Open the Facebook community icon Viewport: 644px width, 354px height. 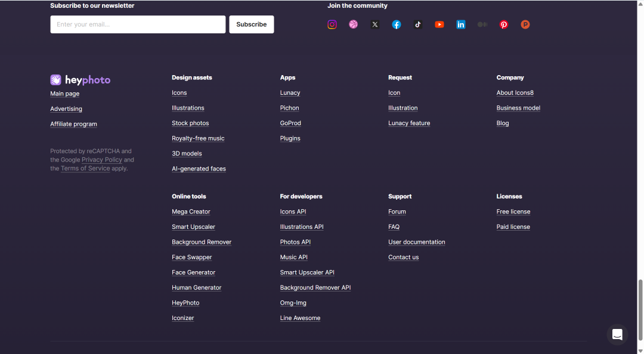coord(397,24)
